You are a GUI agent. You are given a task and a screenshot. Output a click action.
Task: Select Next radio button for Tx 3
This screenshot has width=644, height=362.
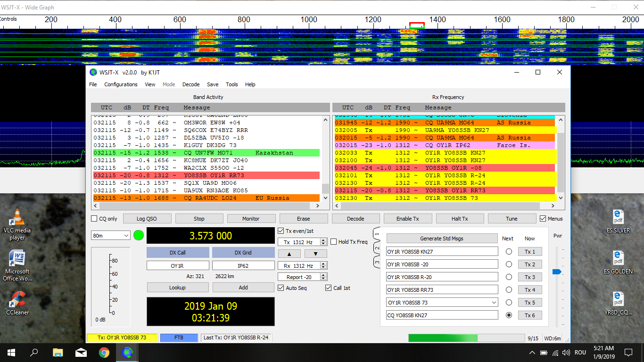click(x=509, y=277)
